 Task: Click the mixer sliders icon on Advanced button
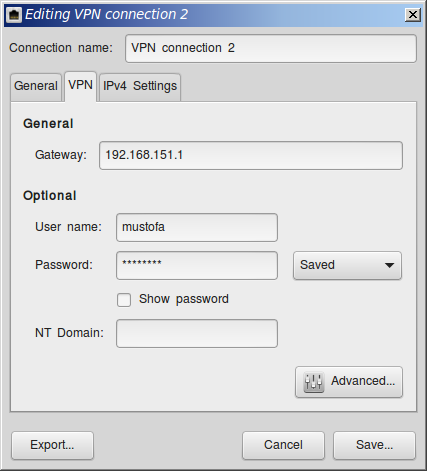click(313, 382)
